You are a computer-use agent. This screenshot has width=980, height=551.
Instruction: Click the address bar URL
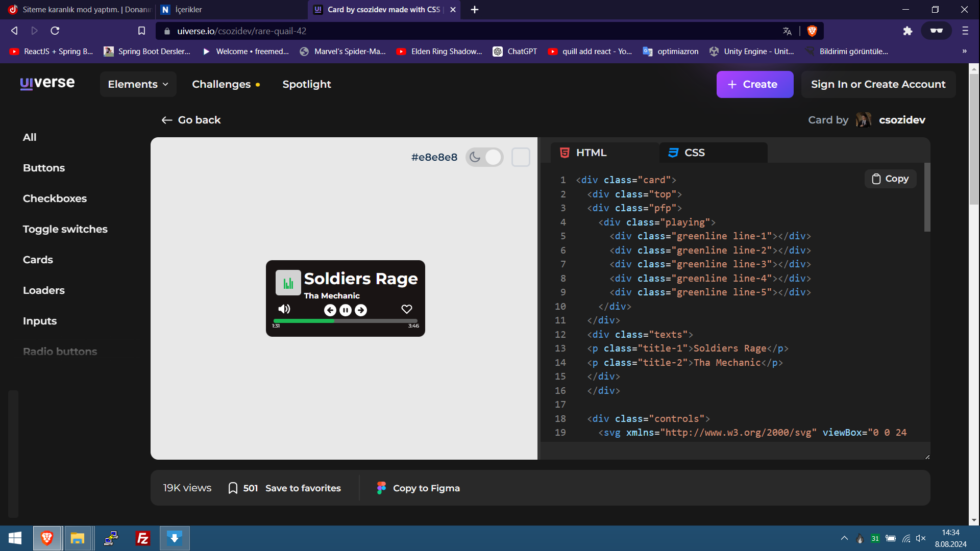tap(242, 31)
